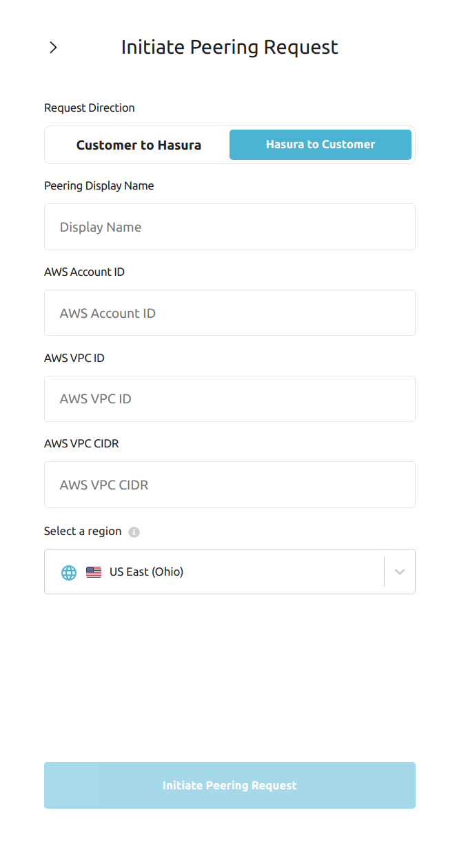
Task: Expand the region dropdown arrow
Action: 400,572
